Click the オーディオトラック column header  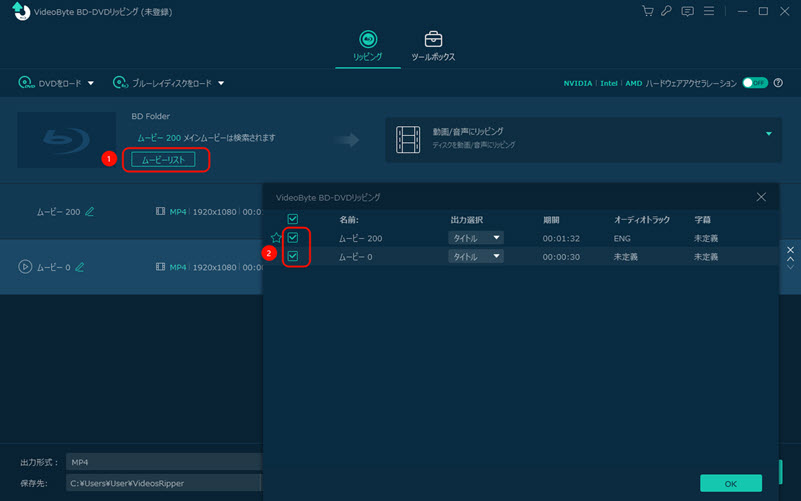(x=642, y=220)
